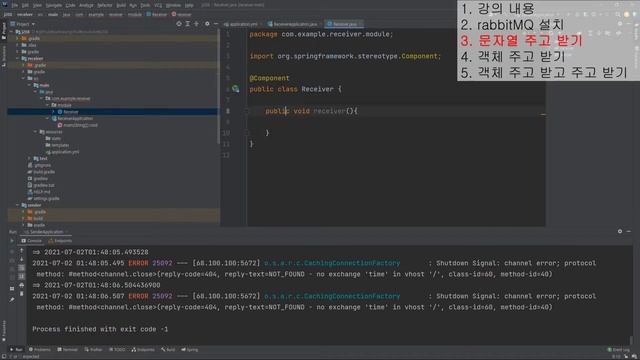
Task: Click the console down-arrow stack trace icon
Action: click(22, 260)
